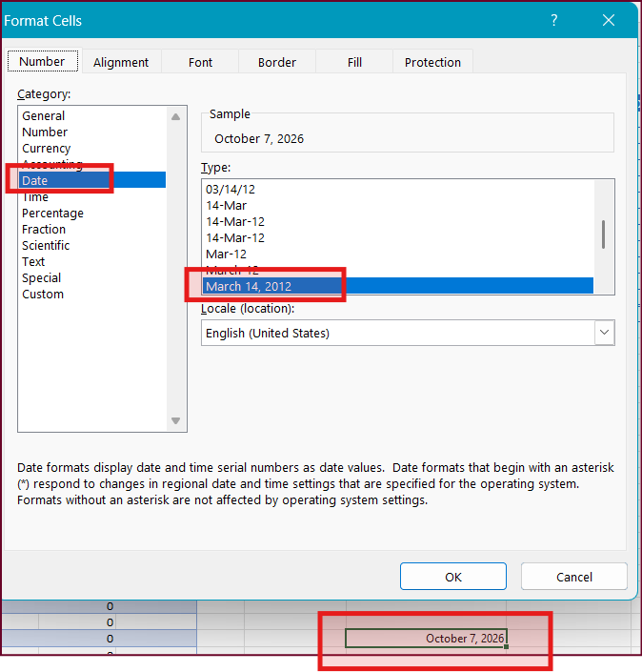Select the March 14, 2012 date type
Screen dimensions: 642x672
[x=398, y=286]
